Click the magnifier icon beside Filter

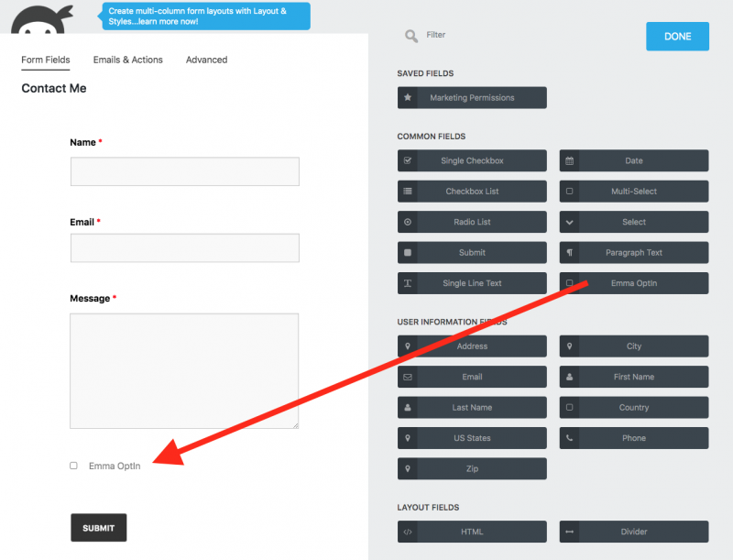[x=411, y=36]
